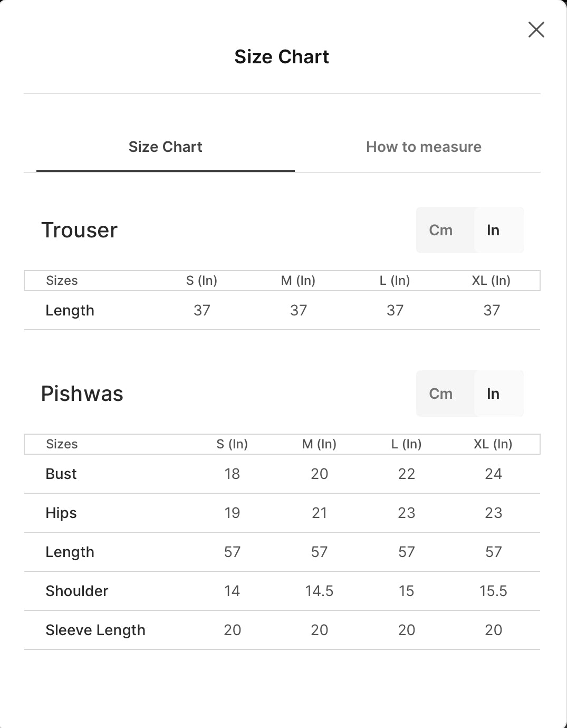Click the Trouser S (In) column header
The image size is (567, 728).
click(201, 281)
